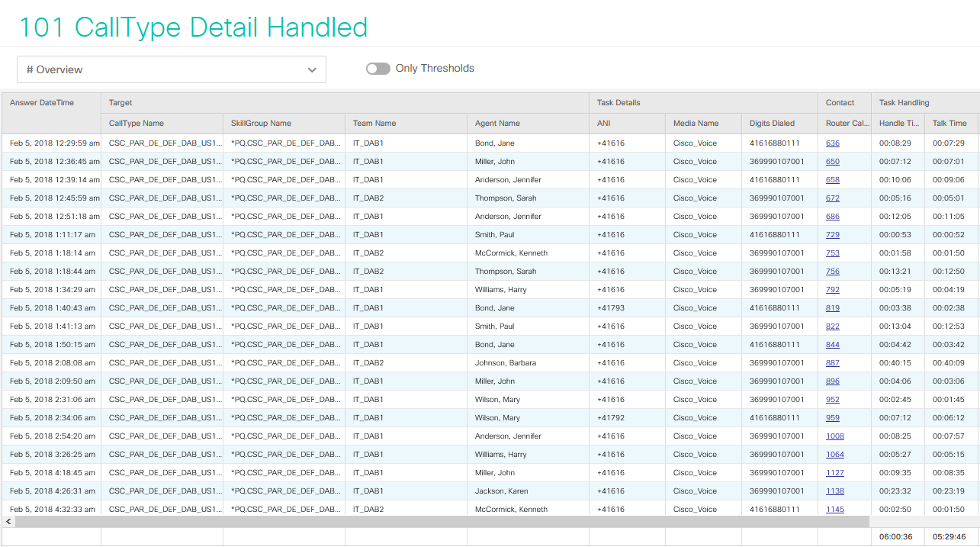Click agent Smith, Paul in 1:11:17 am row
The height and width of the screenshot is (547, 980).
click(496, 235)
